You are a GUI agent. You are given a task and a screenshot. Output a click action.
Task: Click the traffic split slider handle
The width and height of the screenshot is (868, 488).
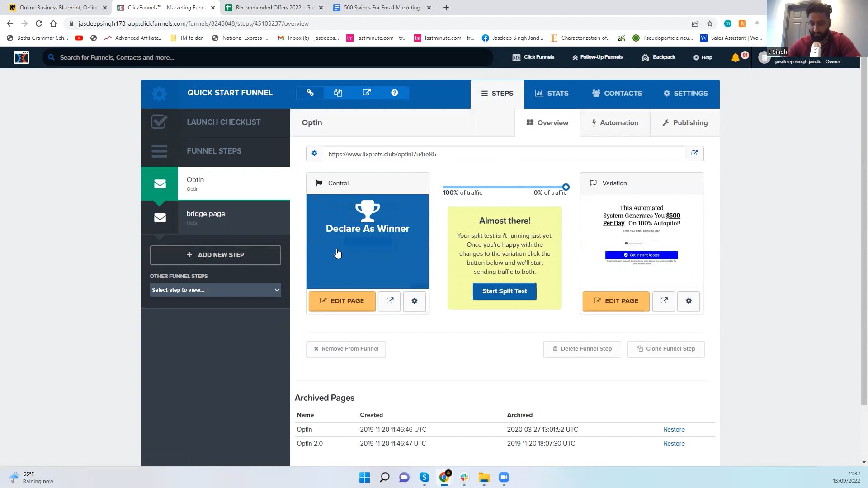(566, 187)
